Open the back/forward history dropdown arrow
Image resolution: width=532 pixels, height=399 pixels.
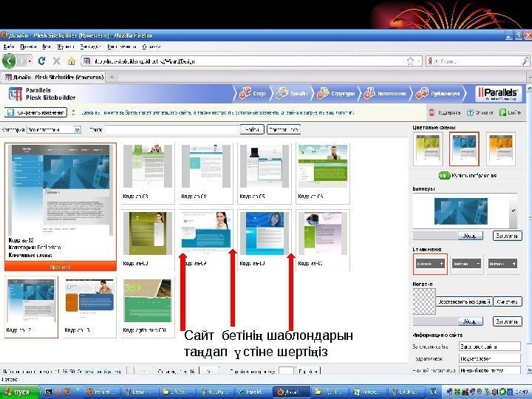tap(30, 61)
